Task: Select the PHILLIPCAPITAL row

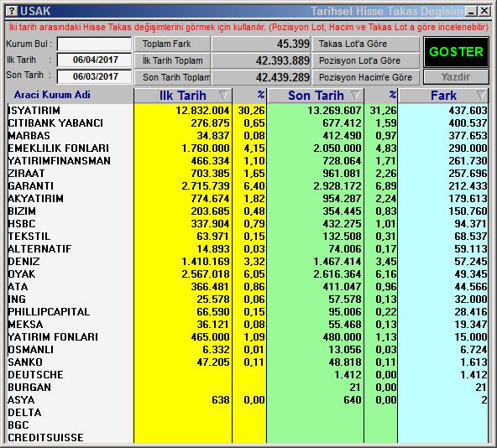Action: tap(247, 312)
